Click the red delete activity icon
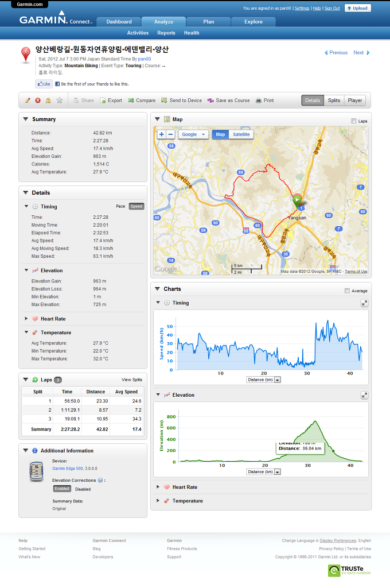390x588 pixels. pos(38,100)
